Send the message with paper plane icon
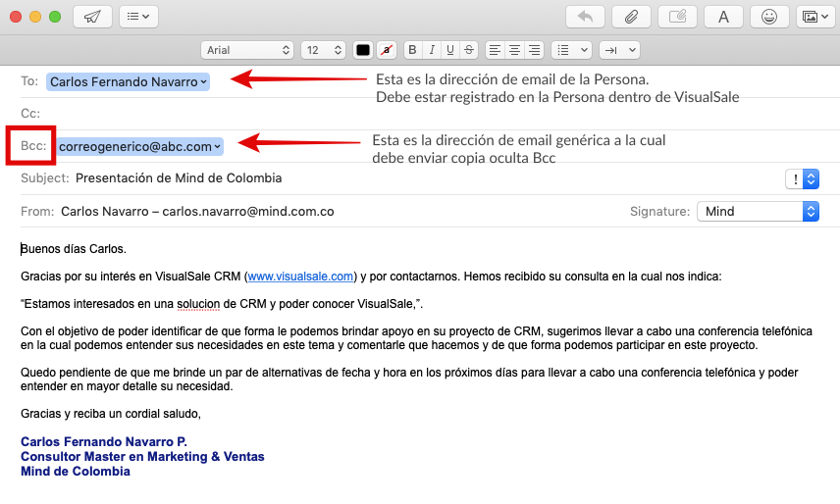 coord(92,17)
